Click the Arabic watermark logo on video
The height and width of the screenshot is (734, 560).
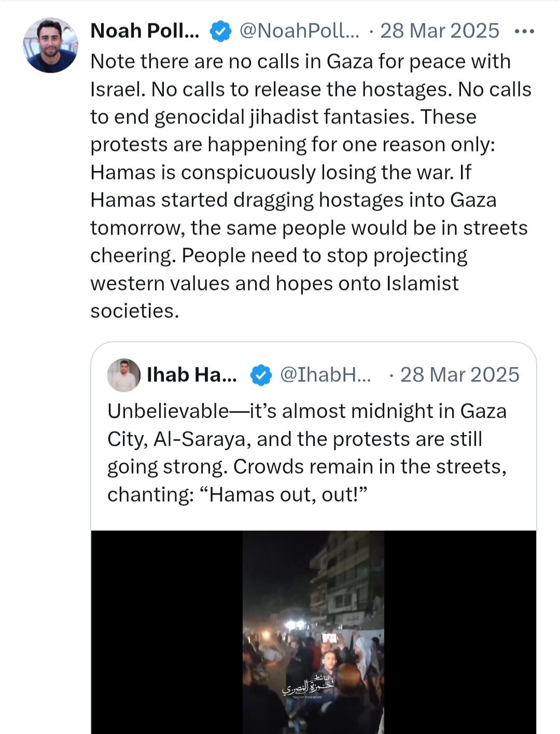tap(308, 686)
